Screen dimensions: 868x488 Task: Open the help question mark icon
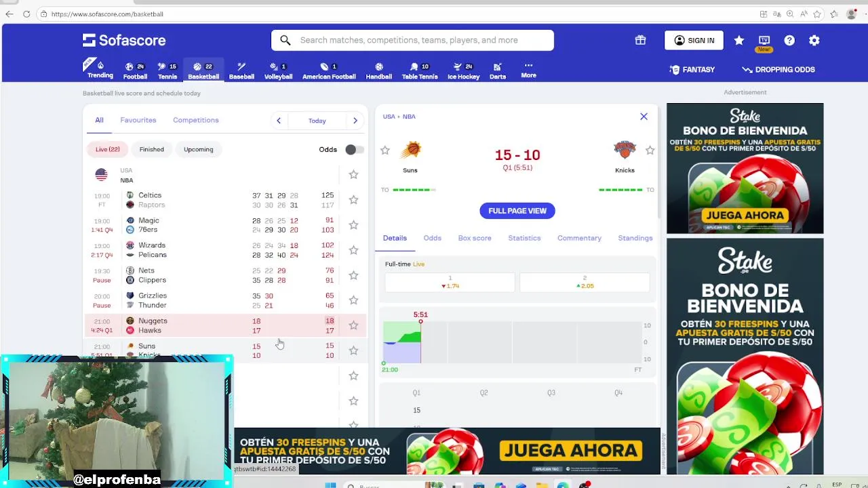coord(789,41)
